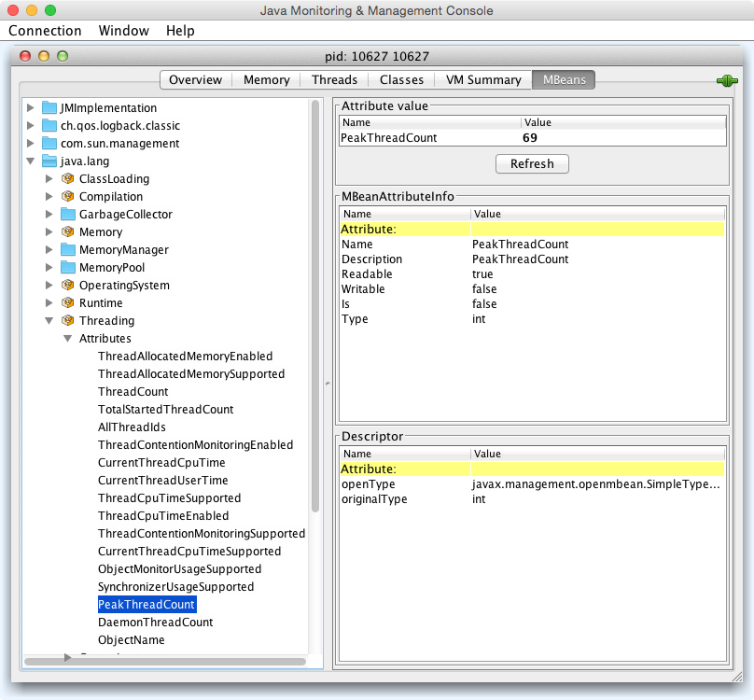The height and width of the screenshot is (700, 754).
Task: Click the split pane divider handle
Action: (x=328, y=383)
